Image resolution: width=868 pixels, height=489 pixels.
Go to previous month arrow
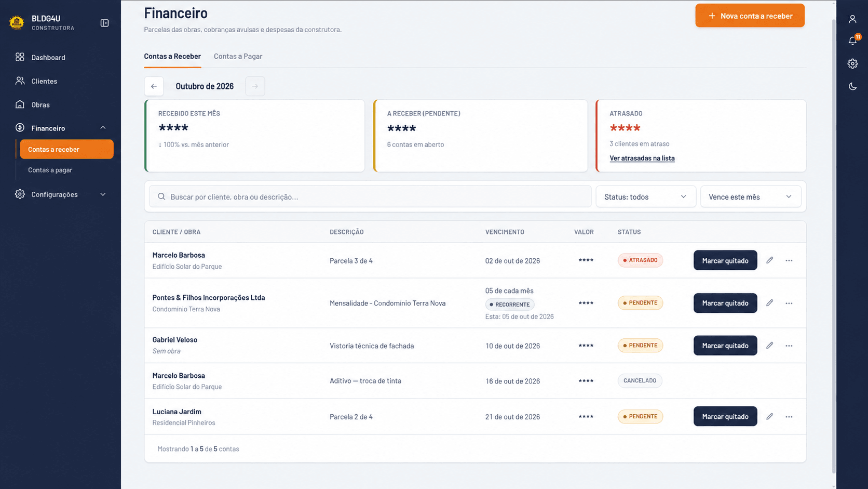pyautogui.click(x=154, y=86)
